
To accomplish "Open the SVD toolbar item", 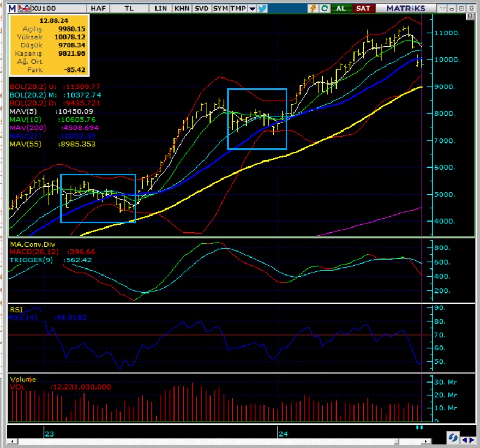I will click(201, 8).
